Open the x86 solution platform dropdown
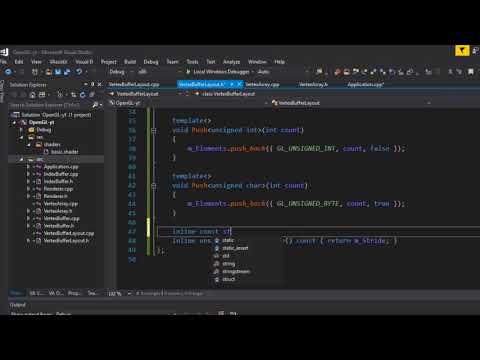480x360 pixels. coord(160,72)
